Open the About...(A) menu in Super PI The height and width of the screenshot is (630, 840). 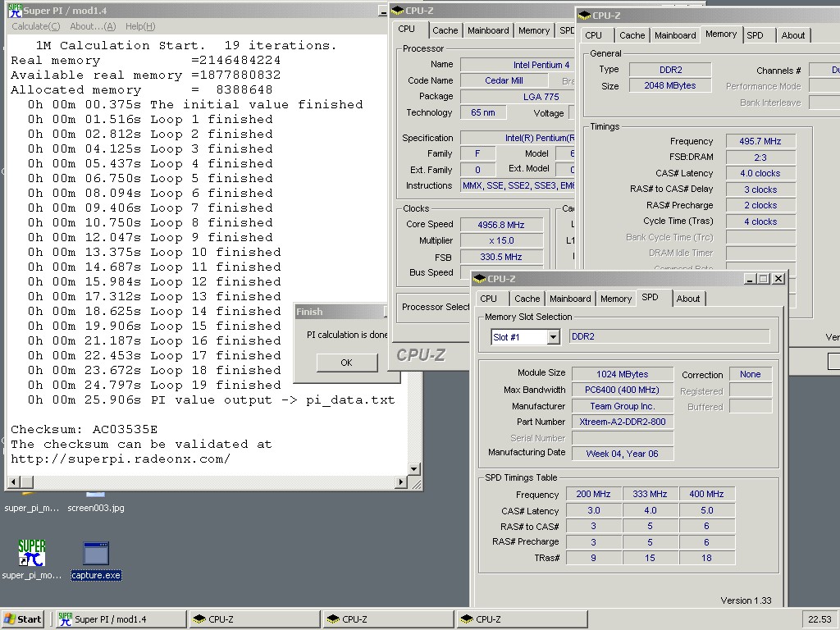coord(93,26)
